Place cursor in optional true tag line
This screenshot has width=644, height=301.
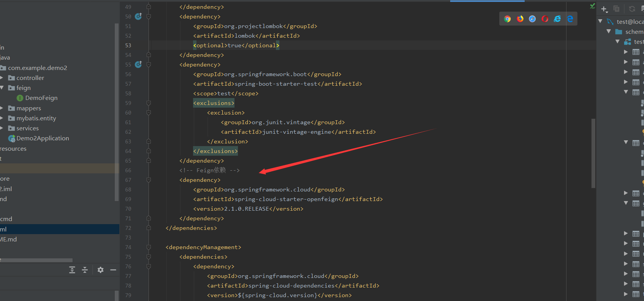236,45
